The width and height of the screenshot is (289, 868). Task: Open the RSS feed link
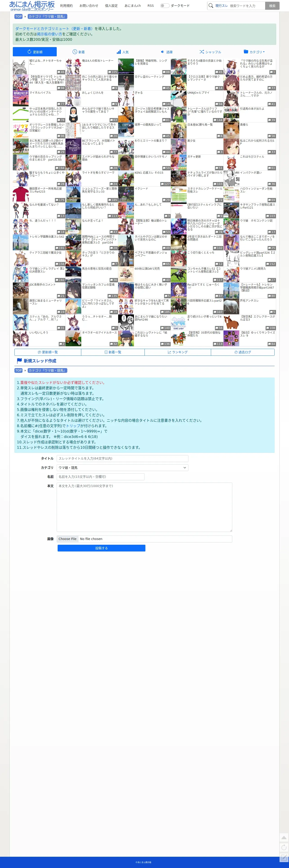(151, 6)
